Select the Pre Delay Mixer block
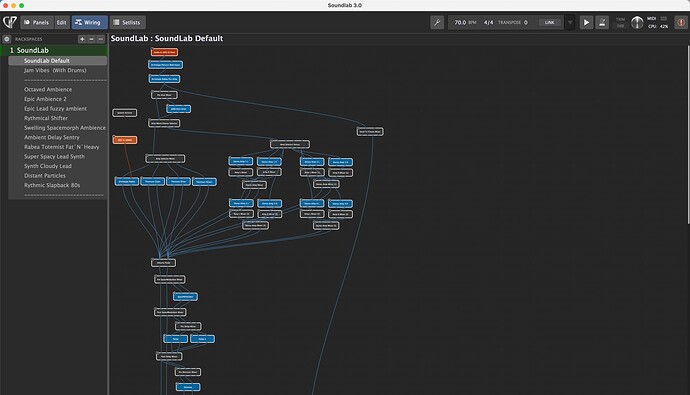 pos(188,326)
